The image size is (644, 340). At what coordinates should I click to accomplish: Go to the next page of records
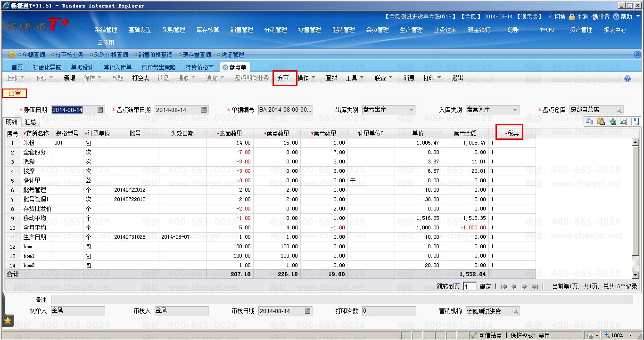click(x=524, y=286)
